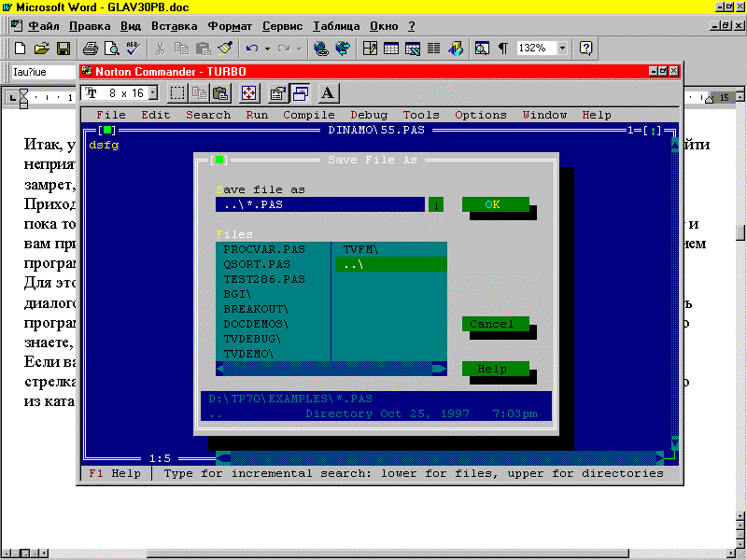This screenshot has height=560, width=747.
Task: Click the Mark selection icon in DOS toolbar
Action: coord(177,92)
